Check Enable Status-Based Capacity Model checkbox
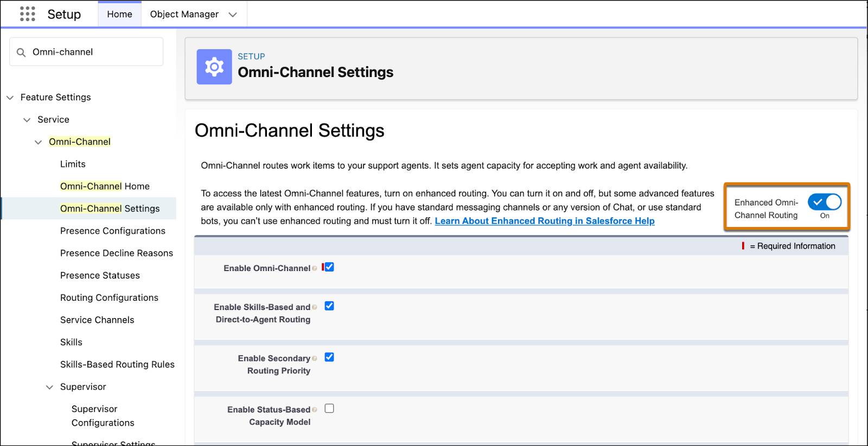The width and height of the screenshot is (868, 446). 329,409
